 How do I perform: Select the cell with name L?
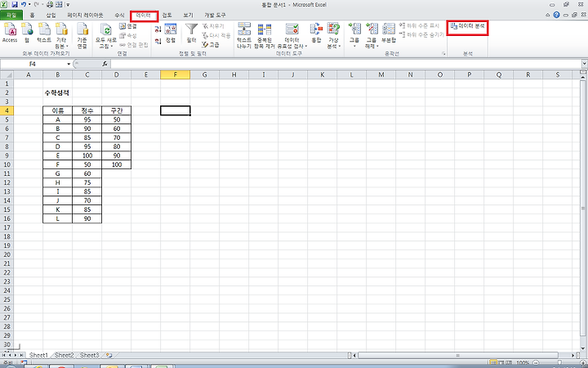(x=58, y=218)
